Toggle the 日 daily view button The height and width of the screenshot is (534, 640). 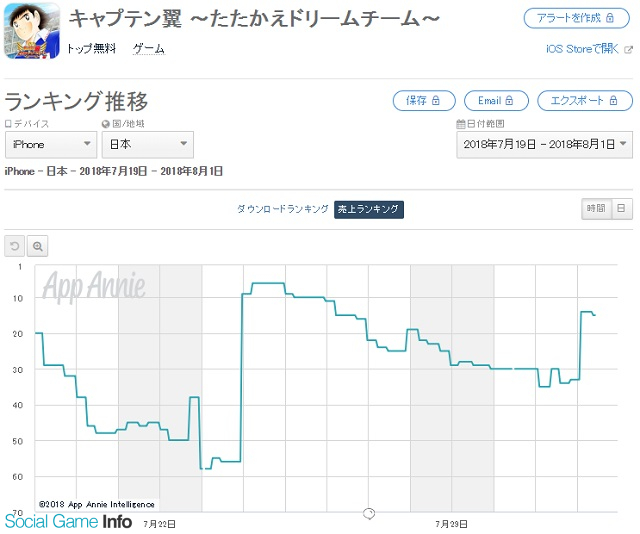click(x=621, y=208)
